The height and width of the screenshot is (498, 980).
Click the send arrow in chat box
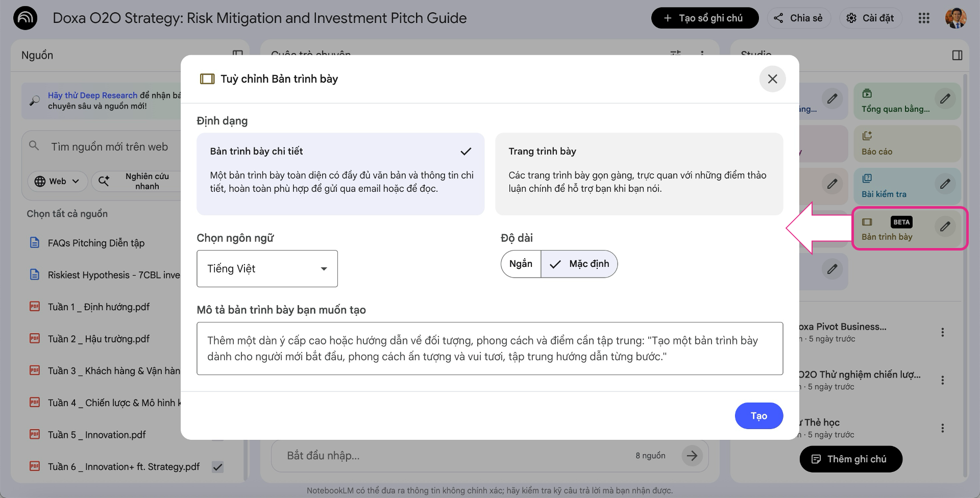coord(692,456)
